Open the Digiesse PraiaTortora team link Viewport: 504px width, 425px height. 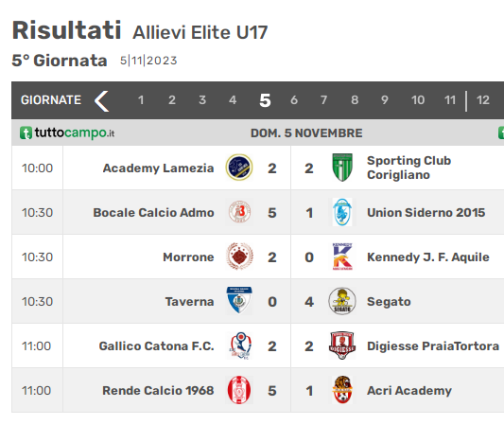tap(433, 345)
